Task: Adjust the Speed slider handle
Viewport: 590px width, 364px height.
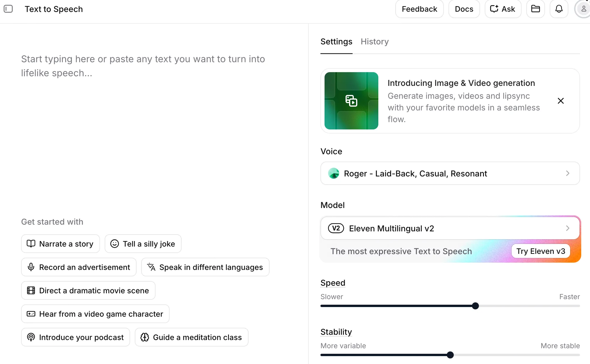Action: coord(476,306)
